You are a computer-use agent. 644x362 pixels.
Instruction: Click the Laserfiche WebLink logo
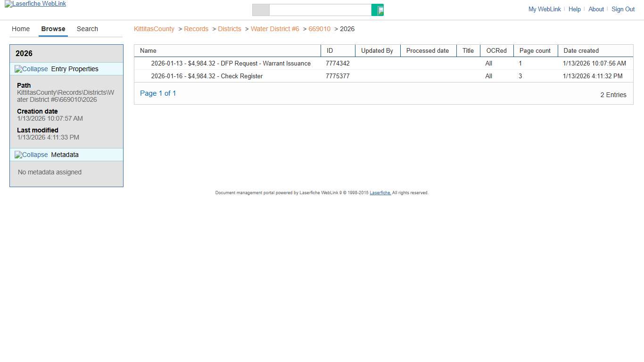[x=35, y=4]
